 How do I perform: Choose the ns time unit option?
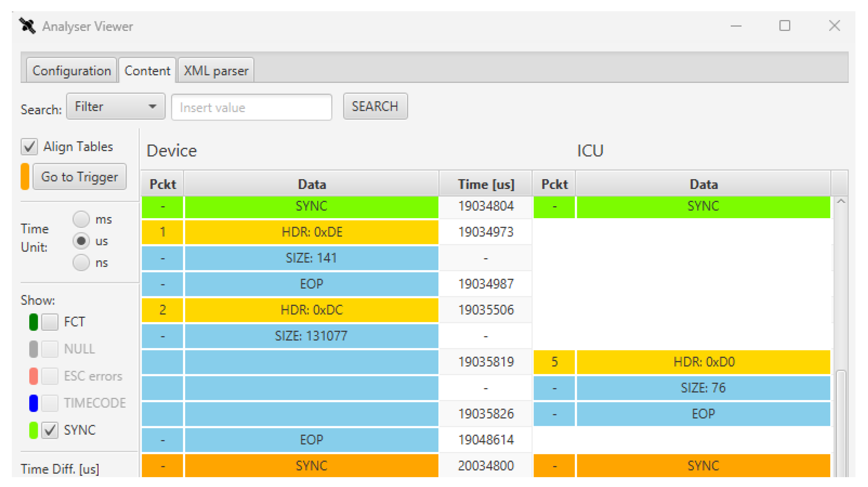tap(81, 263)
